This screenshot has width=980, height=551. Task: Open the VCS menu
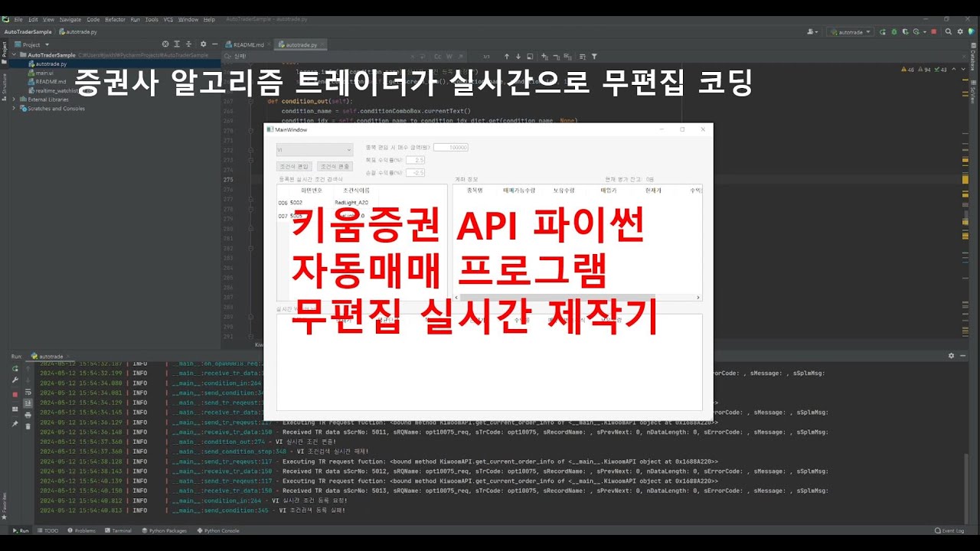(168, 19)
